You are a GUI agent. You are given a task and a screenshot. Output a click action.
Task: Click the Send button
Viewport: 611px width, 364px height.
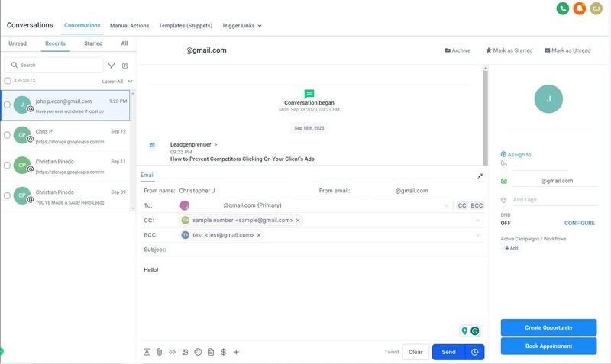point(448,352)
